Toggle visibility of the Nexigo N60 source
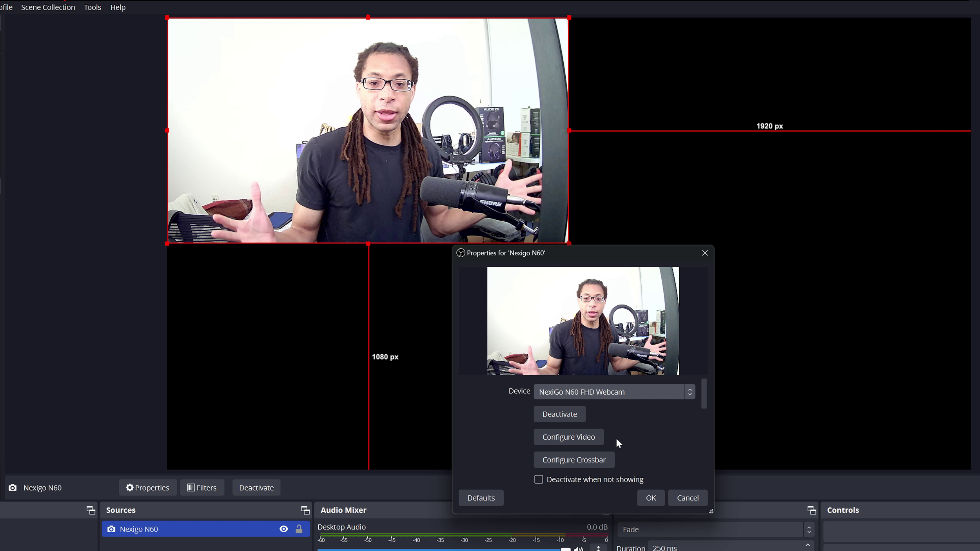The image size is (980, 551). tap(283, 529)
